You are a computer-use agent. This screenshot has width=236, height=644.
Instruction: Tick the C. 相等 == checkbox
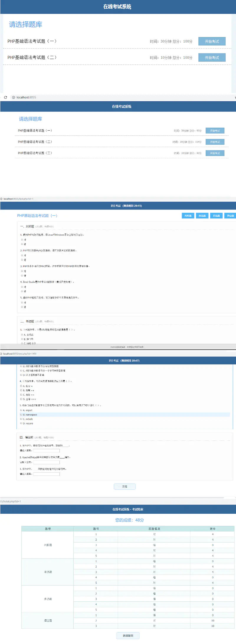[x=21, y=395]
